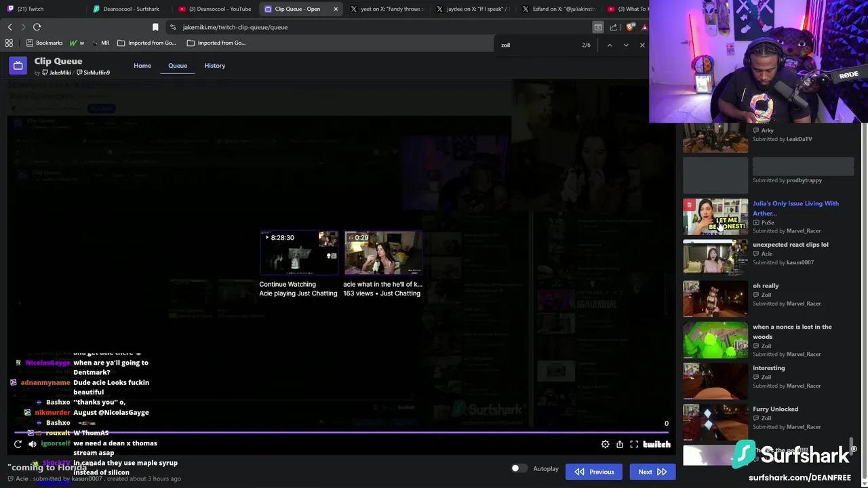Replay the clip with the player replay icon
Viewport: 868px width, 488px height.
[x=18, y=445]
